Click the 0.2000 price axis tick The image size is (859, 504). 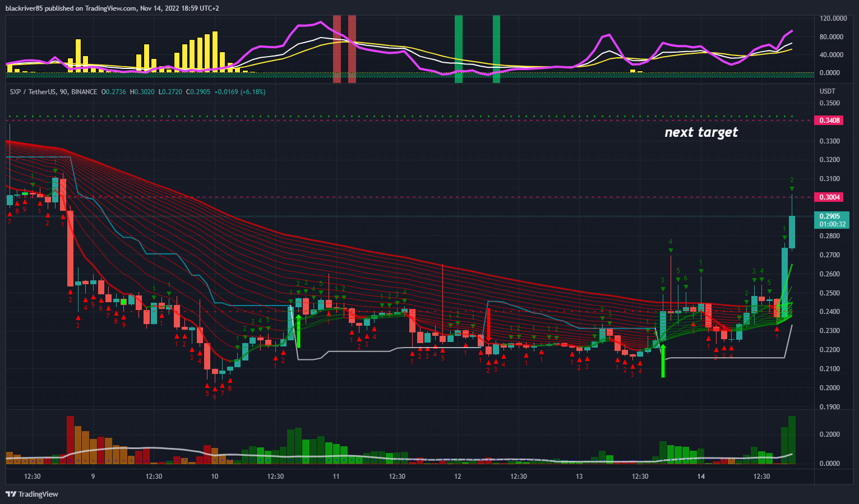click(830, 389)
